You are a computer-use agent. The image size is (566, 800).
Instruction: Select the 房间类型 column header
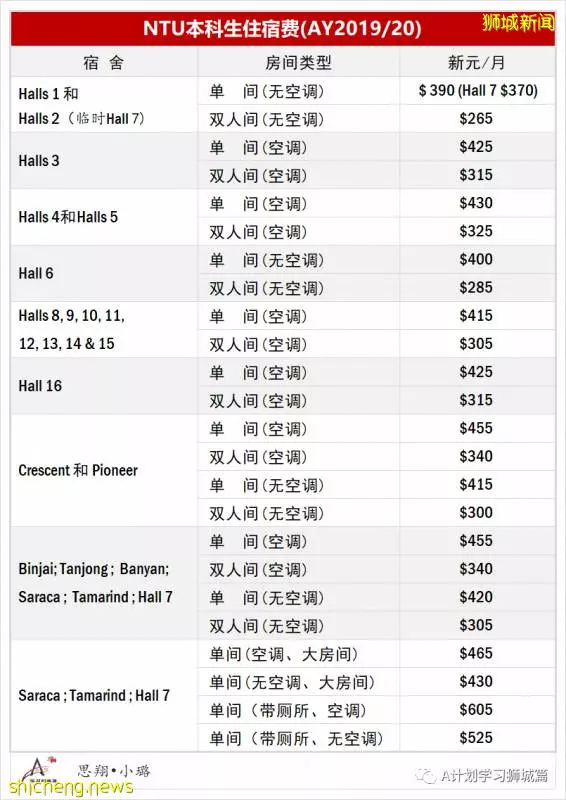(299, 62)
